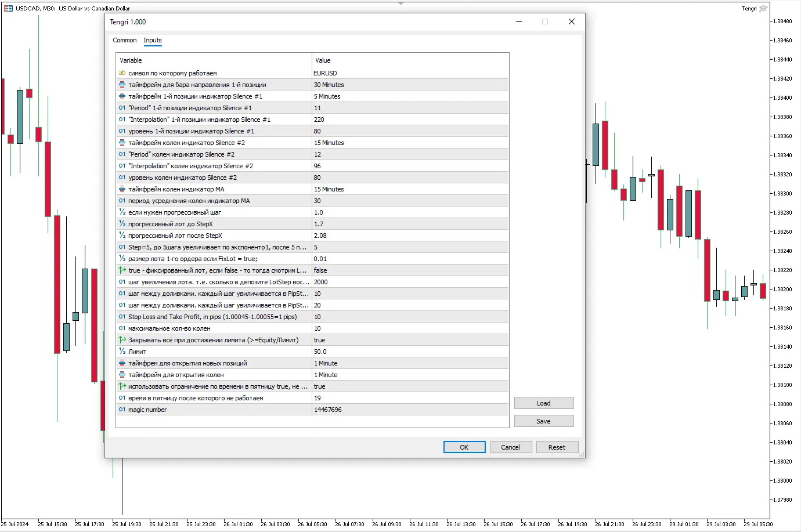Open the '5 Minutes' Silence #1 timeframe dropdown
The height and width of the screenshot is (532, 801).
coord(410,96)
